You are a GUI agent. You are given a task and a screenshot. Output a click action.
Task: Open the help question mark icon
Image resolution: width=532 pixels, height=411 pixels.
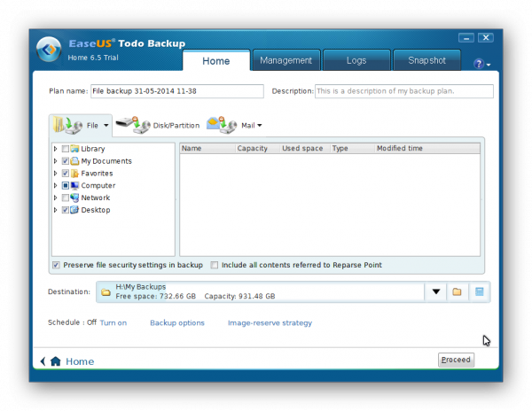coord(479,64)
